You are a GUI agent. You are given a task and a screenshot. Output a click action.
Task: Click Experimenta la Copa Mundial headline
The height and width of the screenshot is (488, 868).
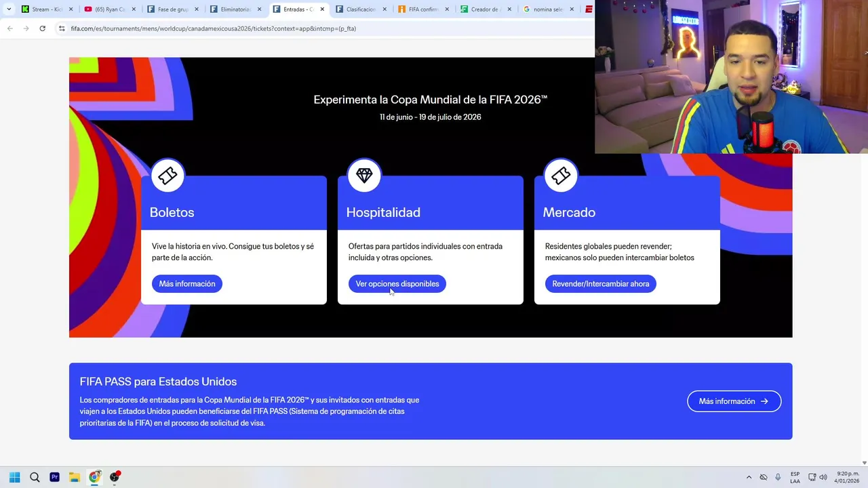coord(431,100)
